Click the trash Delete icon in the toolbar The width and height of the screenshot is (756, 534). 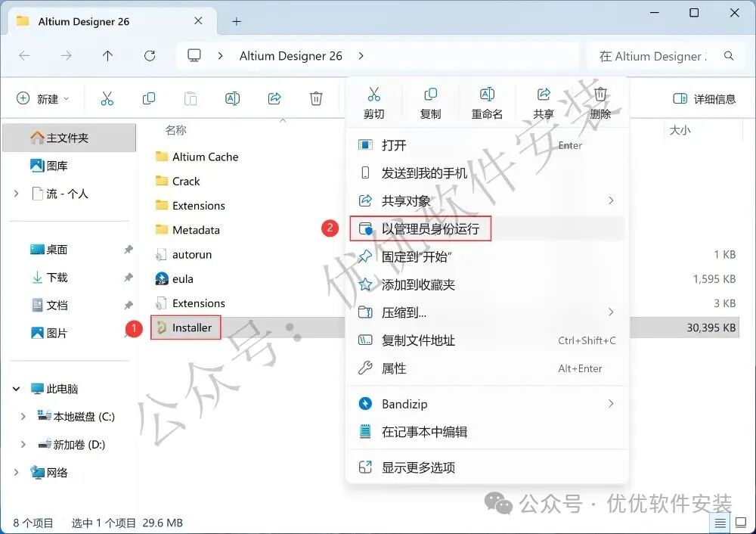click(316, 98)
